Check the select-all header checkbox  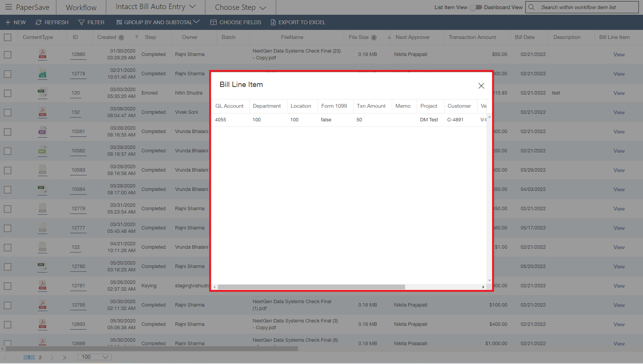pos(8,37)
